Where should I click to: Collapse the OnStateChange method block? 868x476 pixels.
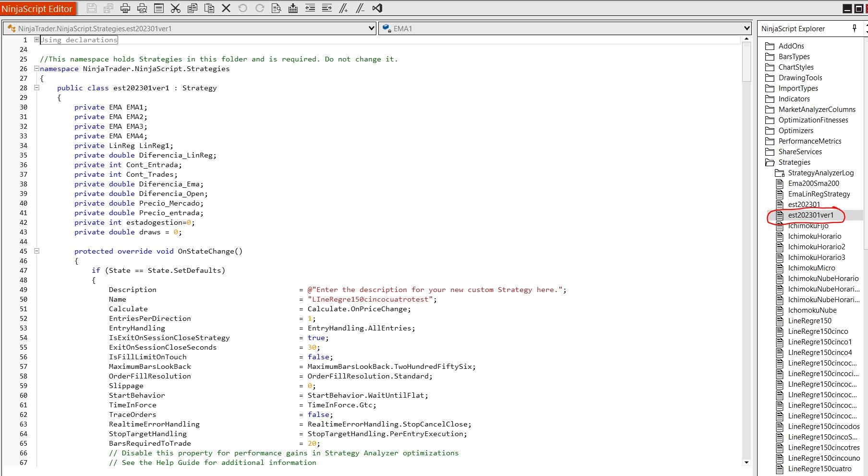pyautogui.click(x=36, y=251)
